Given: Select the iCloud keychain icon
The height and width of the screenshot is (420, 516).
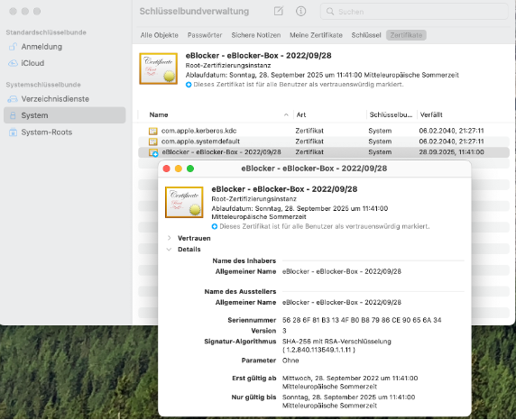Looking at the screenshot, I should (13, 63).
